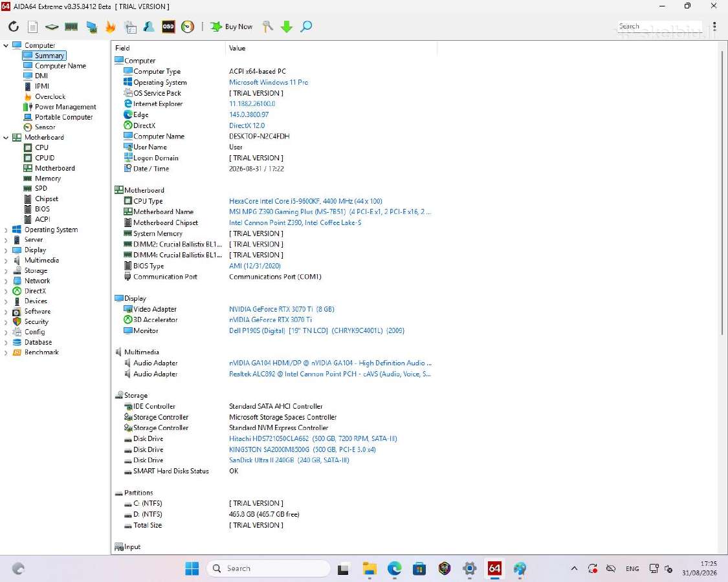The image size is (728, 582).
Task: Select Computer Name in the tree
Action: 55,66
